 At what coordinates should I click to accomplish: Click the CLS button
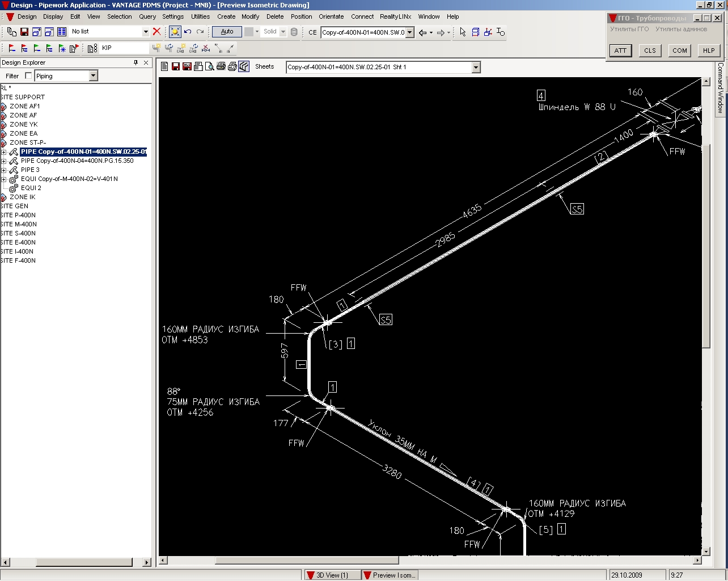pos(650,50)
